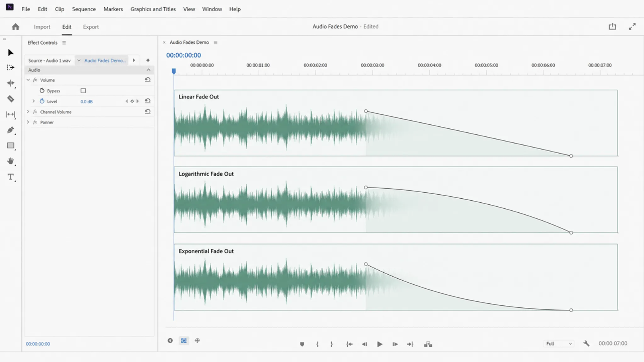The height and width of the screenshot is (362, 644).
Task: Click the blue playhead on the ruler
Action: pos(174,71)
